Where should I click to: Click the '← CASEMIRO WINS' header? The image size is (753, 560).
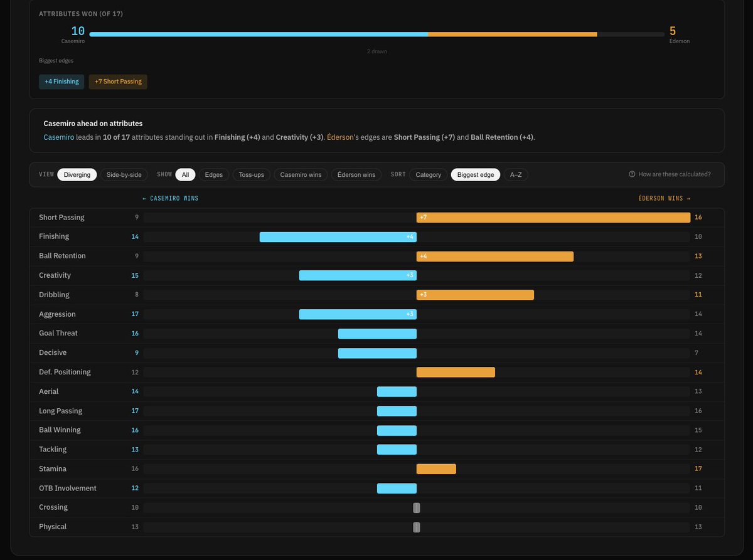[170, 198]
